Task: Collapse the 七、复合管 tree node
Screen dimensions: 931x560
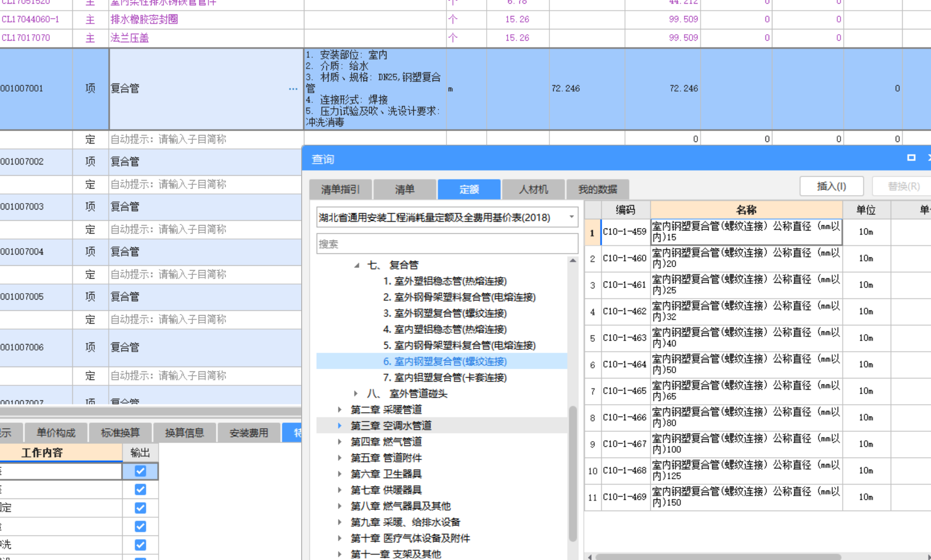Action: [x=356, y=265]
